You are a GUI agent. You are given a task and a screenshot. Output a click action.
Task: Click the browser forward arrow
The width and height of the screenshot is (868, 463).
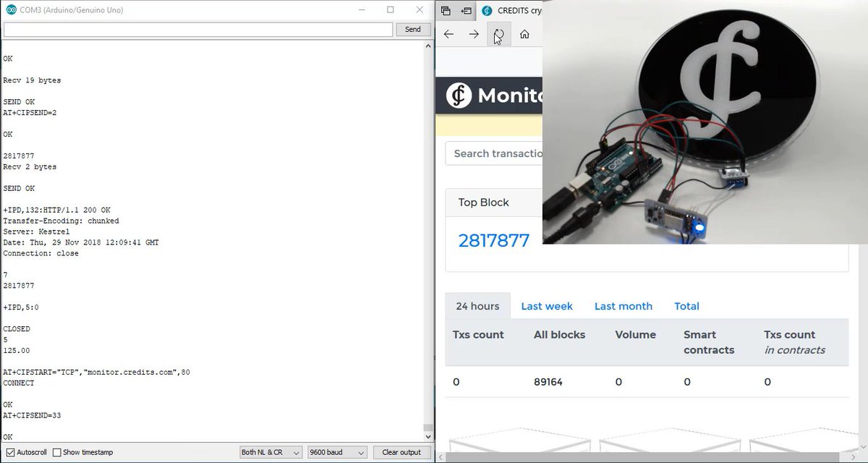pos(474,34)
